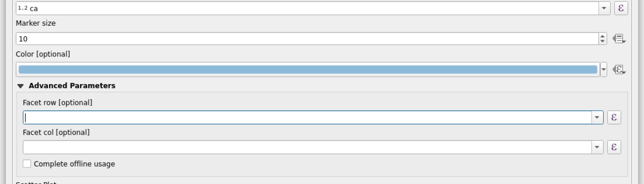
Task: Focus the Marker size value field
Action: 304,39
